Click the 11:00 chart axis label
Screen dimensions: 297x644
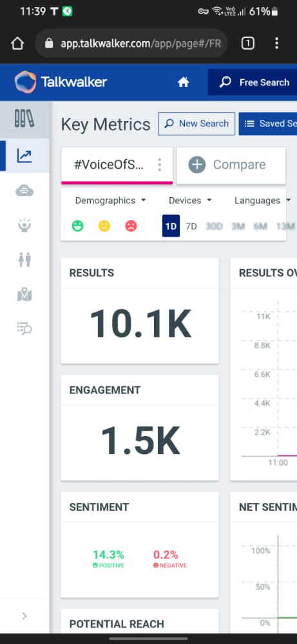point(278,463)
